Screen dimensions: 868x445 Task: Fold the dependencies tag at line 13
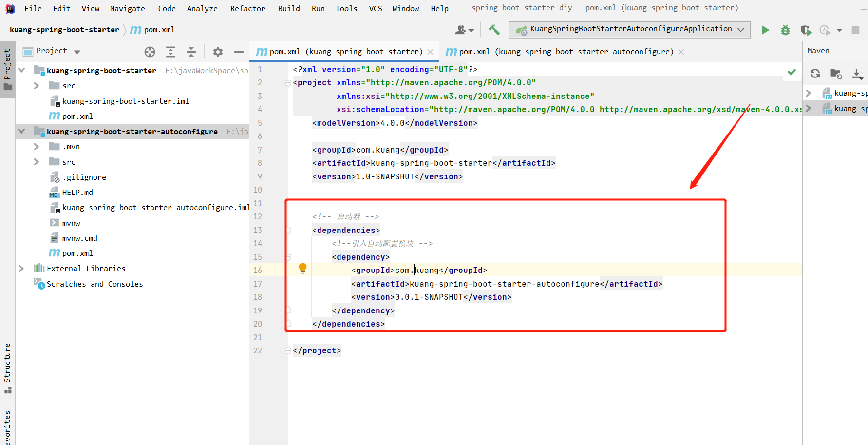[288, 231]
